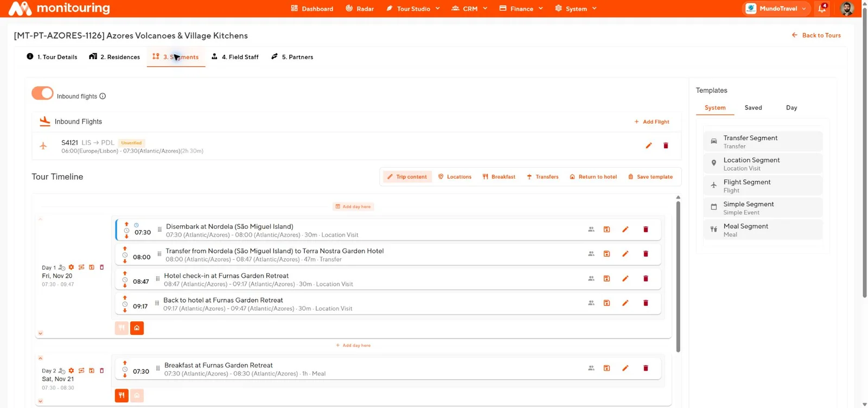Toggle Day 2 breakfast utensils button
868x408 pixels.
point(122,396)
